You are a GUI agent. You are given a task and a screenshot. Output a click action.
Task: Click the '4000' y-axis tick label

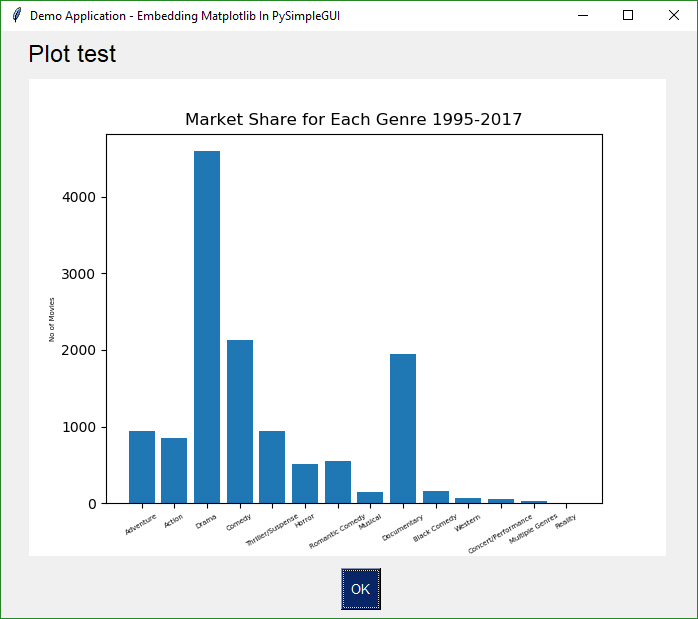[x=79, y=197]
